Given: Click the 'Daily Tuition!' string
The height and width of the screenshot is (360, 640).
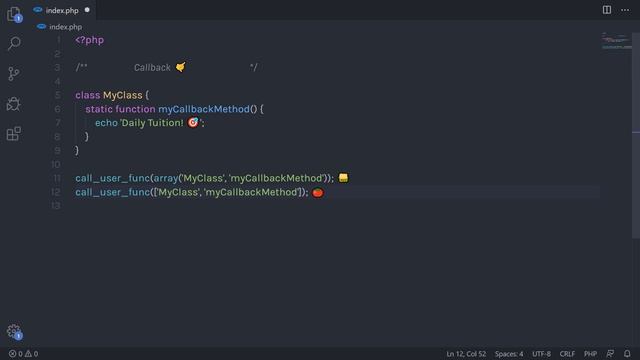Looking at the screenshot, I should pyautogui.click(x=152, y=123).
